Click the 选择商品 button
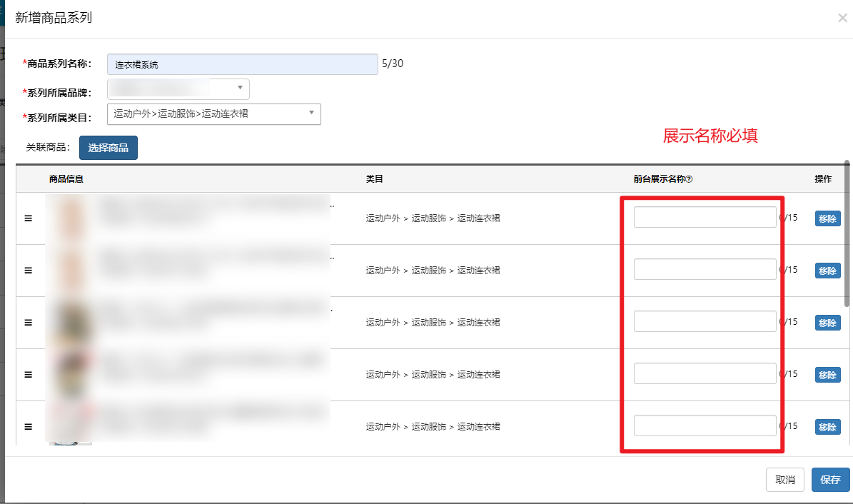 pos(108,148)
